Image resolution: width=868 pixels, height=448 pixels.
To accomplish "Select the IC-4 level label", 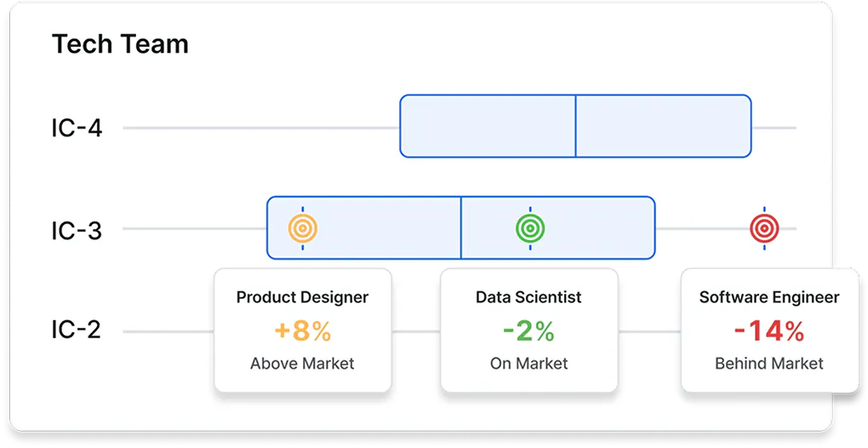I will pos(77,129).
